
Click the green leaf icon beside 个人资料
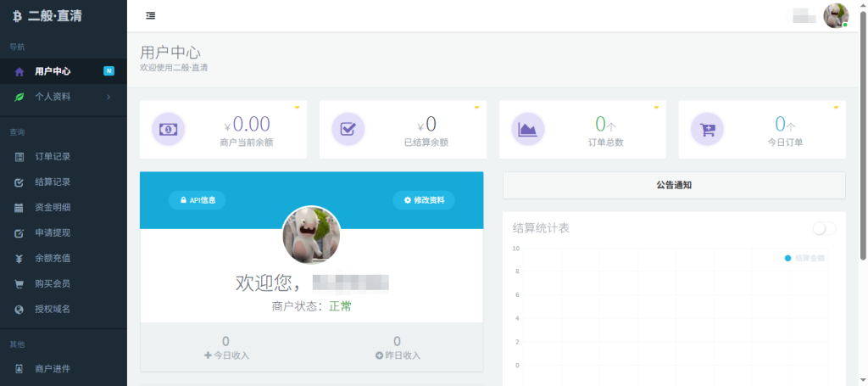click(19, 97)
